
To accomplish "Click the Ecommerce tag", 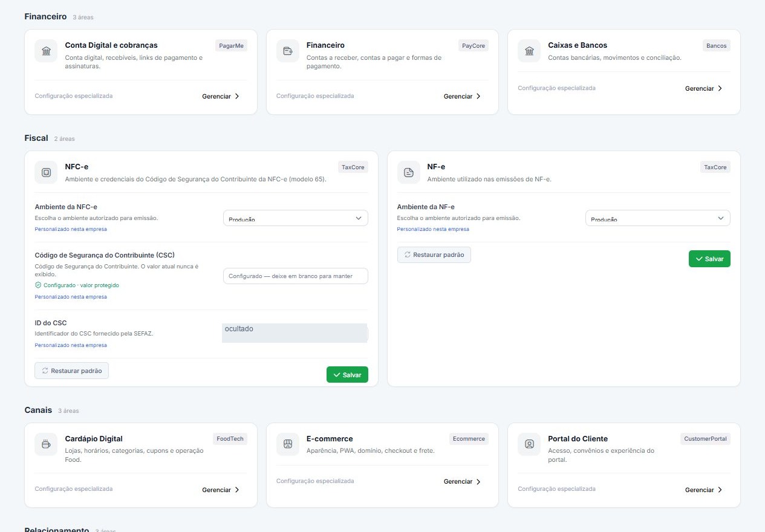I will pos(469,439).
